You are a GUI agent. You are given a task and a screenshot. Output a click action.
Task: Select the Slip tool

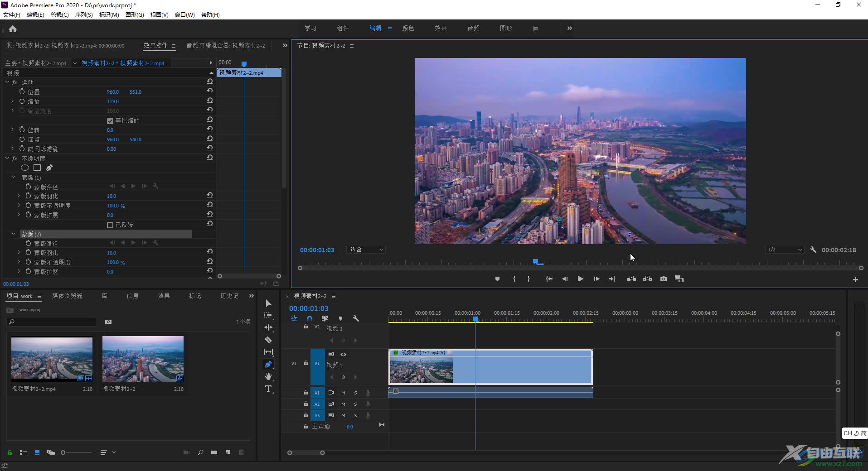(268, 352)
